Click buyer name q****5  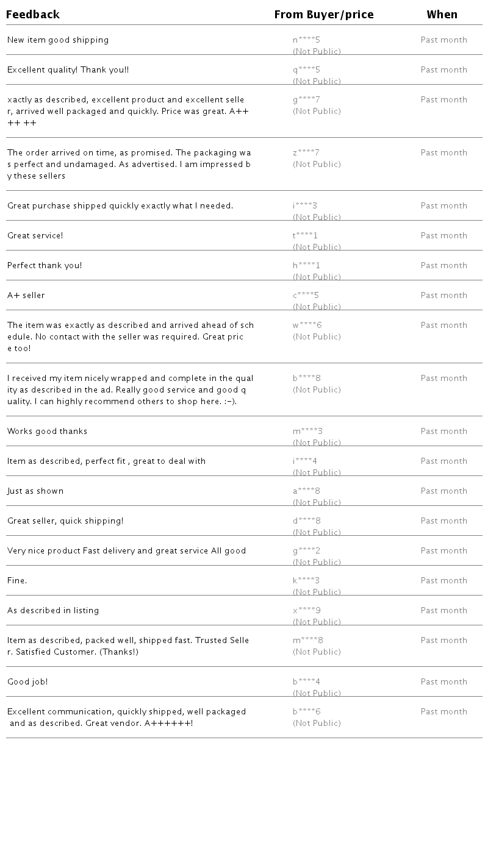306,70
